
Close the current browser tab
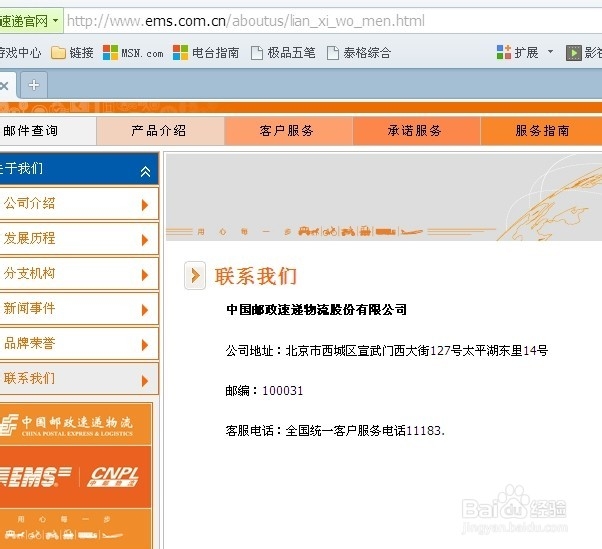pos(4,86)
